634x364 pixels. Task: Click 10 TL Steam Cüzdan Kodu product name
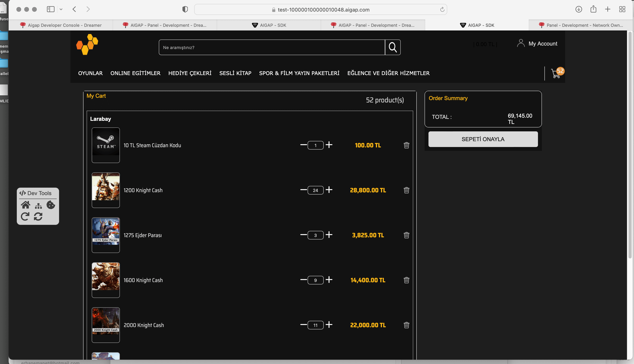[x=152, y=145]
